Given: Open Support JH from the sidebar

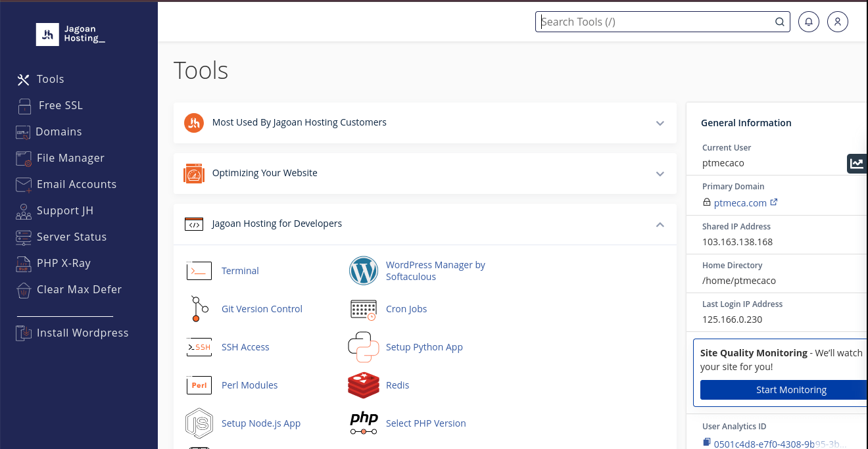Looking at the screenshot, I should coord(55,210).
